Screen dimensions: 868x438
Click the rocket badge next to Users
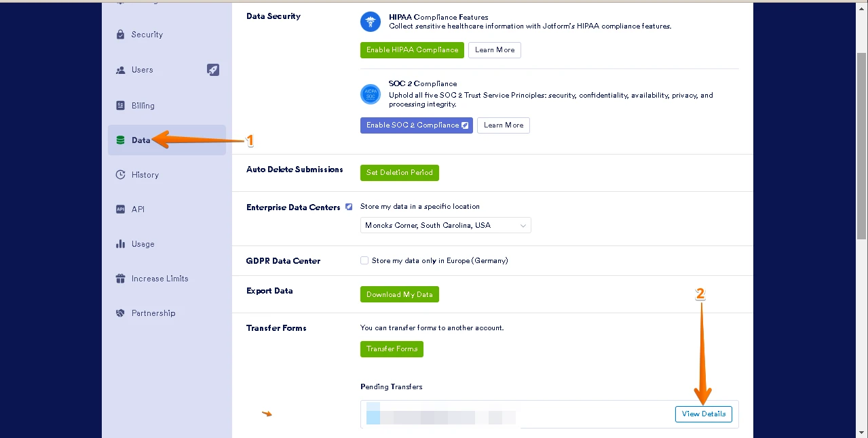(213, 70)
